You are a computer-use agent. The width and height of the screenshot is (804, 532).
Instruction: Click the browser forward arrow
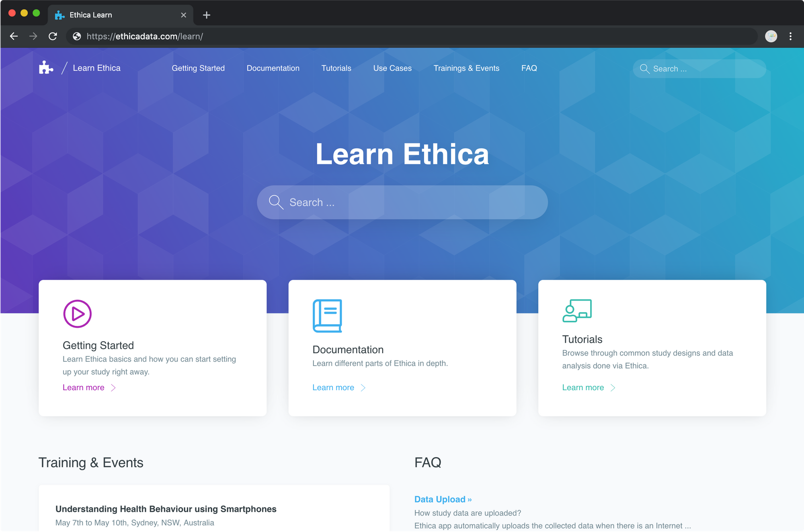pos(33,37)
